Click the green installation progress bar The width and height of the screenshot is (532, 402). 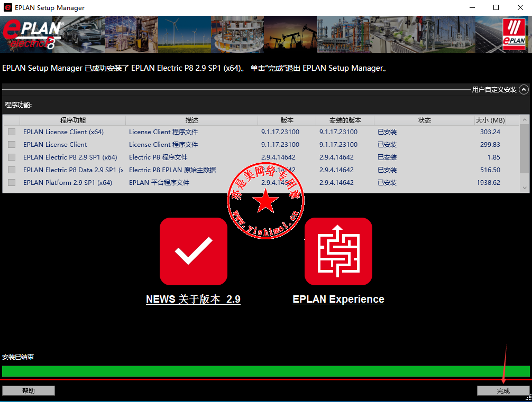coord(266,371)
